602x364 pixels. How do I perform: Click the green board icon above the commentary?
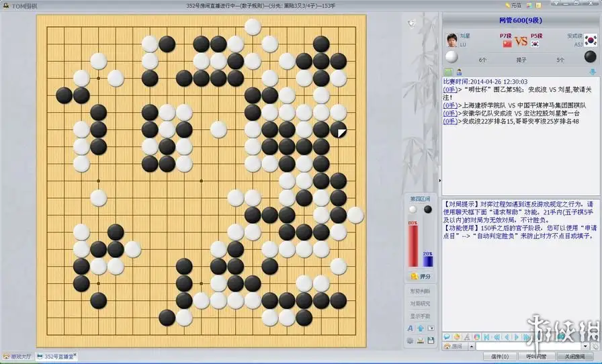click(x=448, y=72)
